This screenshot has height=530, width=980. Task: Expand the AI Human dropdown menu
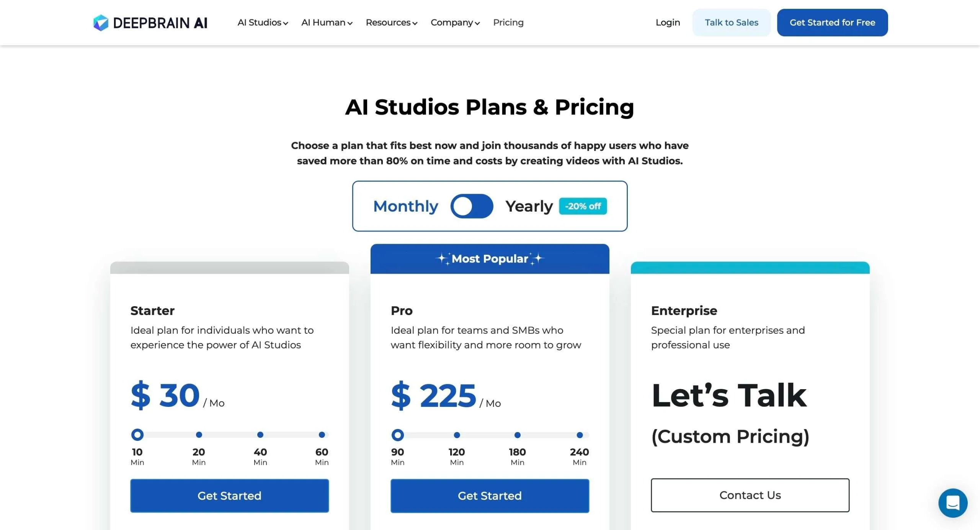point(327,23)
